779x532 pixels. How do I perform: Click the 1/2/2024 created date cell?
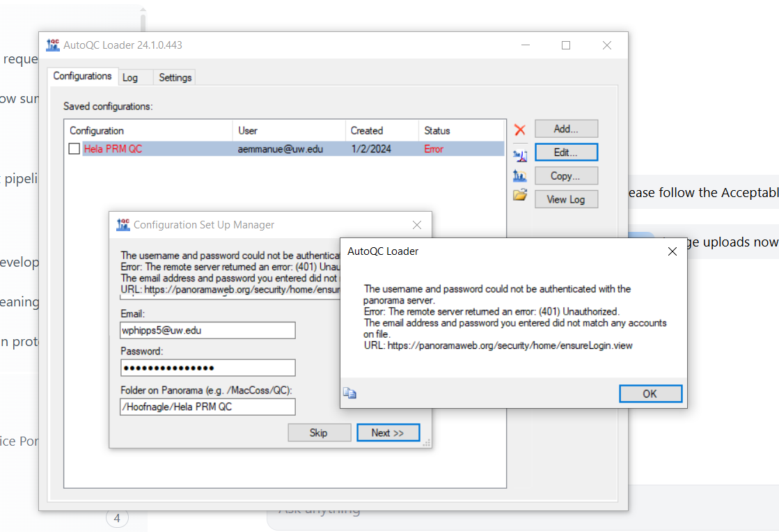tap(371, 148)
